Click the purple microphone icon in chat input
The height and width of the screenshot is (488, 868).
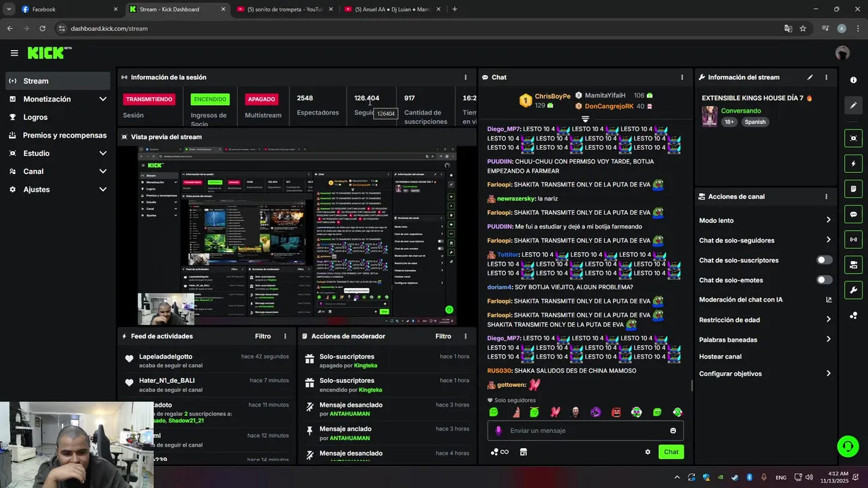coord(498,430)
